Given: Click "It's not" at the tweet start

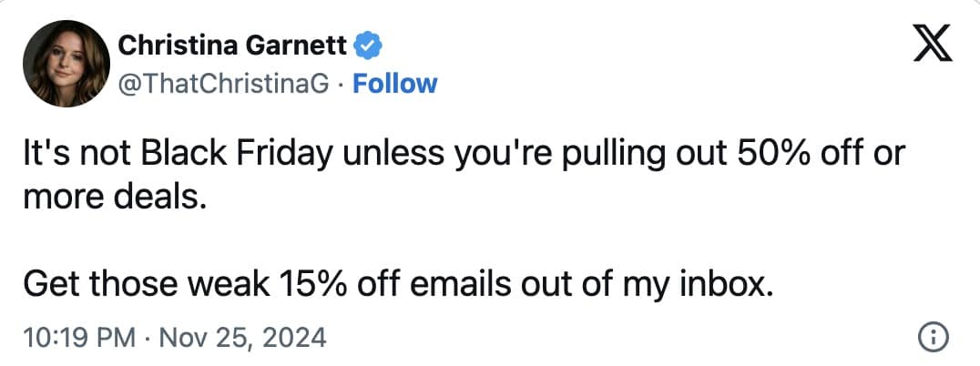Looking at the screenshot, I should pyautogui.click(x=66, y=154).
